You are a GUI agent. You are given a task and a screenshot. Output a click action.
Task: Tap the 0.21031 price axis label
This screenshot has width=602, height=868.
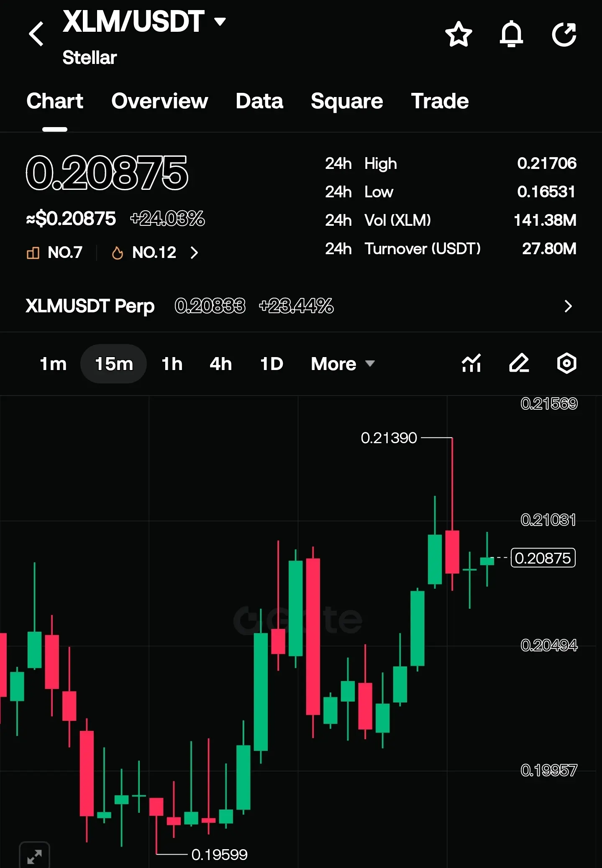(548, 520)
